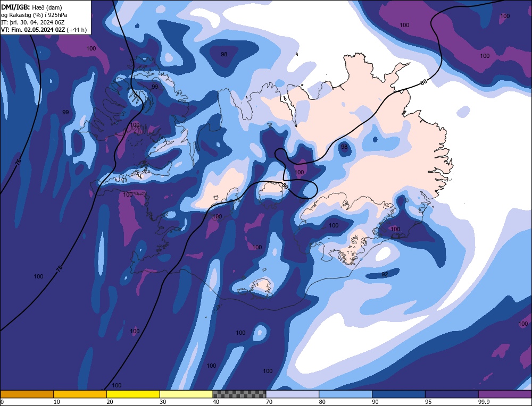Click the legend tick label '90'
Image resolution: width=532 pixels, height=406 pixels.
375,402
